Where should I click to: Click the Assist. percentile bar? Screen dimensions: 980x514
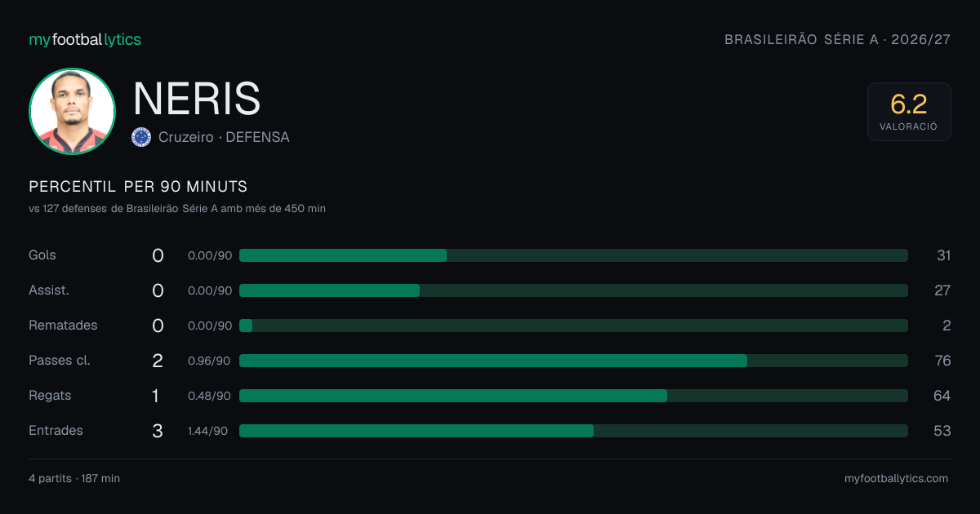click(573, 290)
